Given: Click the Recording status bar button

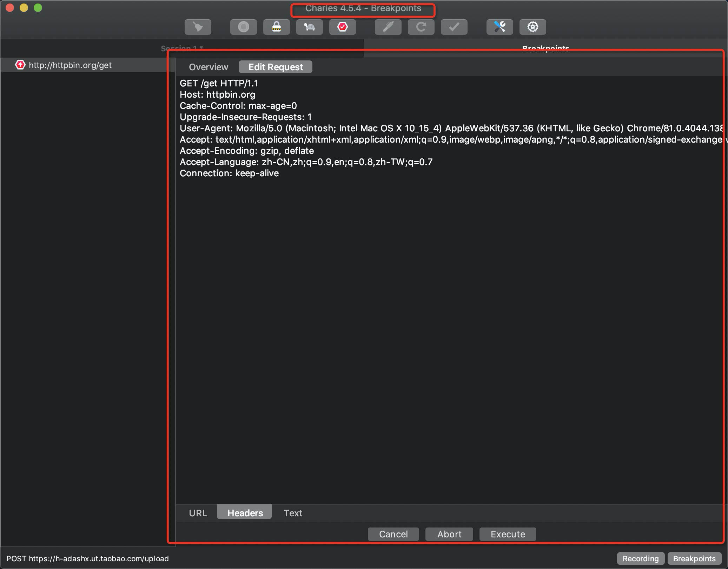Looking at the screenshot, I should pyautogui.click(x=641, y=558).
